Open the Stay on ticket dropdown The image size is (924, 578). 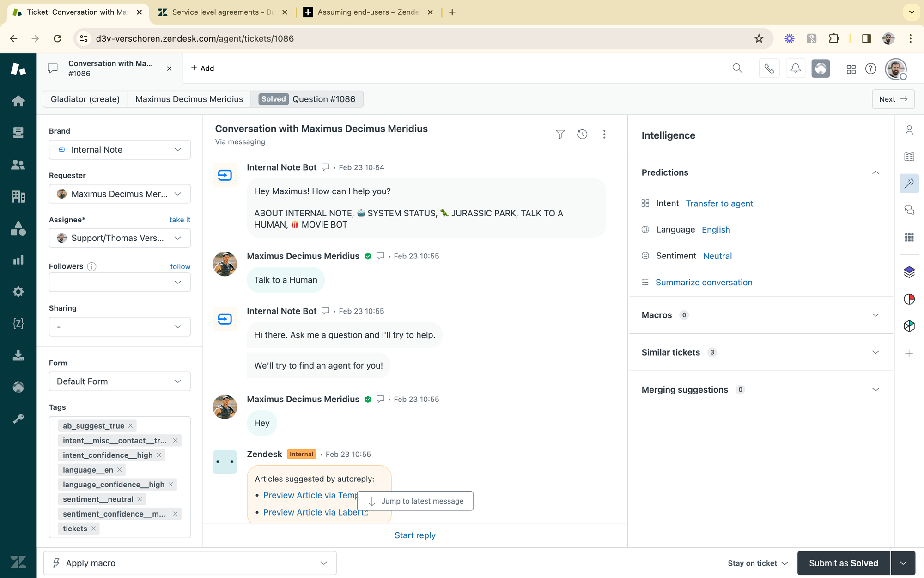[x=758, y=563]
